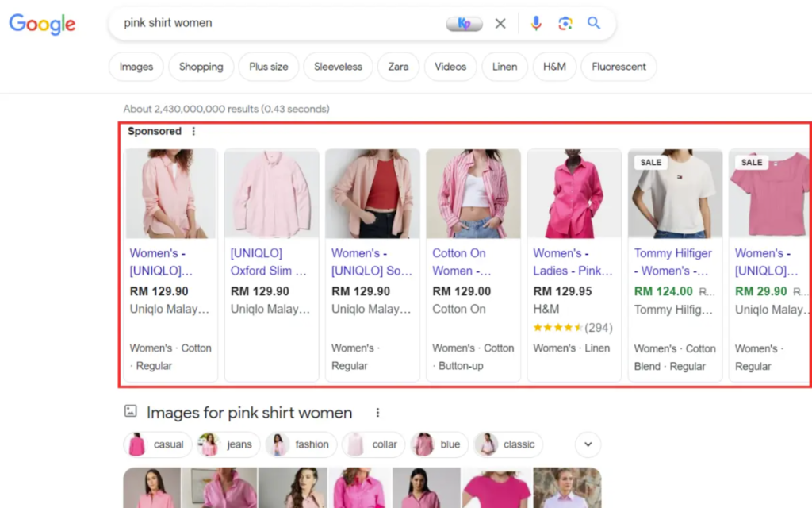The width and height of the screenshot is (812, 508).
Task: Select the casual image chip
Action: click(x=158, y=444)
